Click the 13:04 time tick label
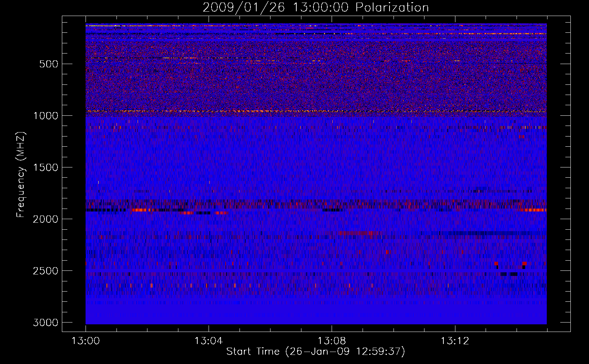589x364 pixels. click(x=209, y=341)
